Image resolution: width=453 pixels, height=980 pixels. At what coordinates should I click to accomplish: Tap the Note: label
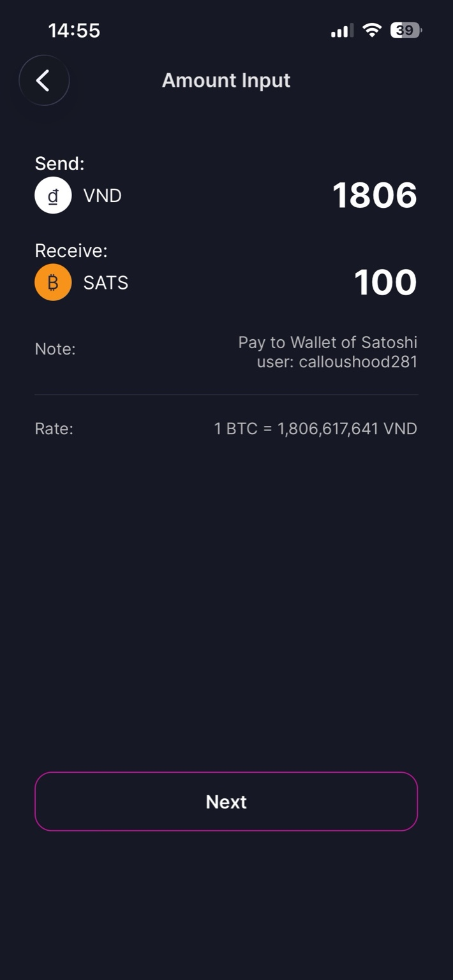tap(55, 349)
